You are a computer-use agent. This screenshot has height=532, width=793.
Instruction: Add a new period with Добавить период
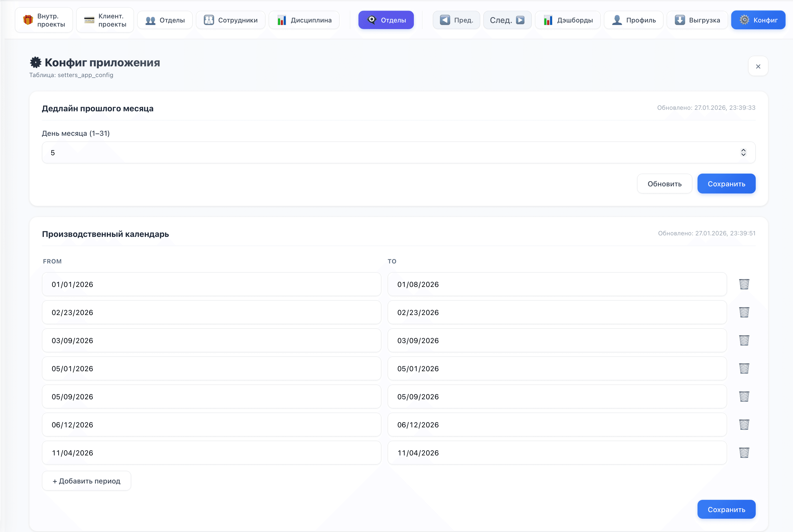point(87,481)
